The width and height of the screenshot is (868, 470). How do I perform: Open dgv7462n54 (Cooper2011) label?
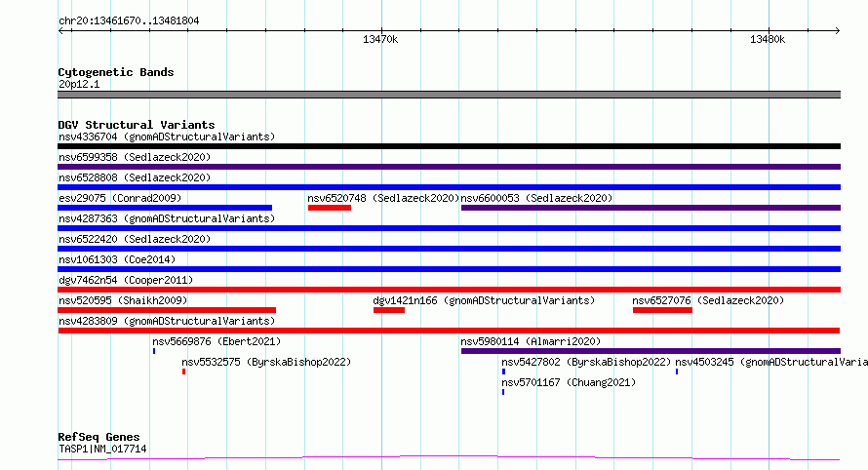click(x=126, y=280)
